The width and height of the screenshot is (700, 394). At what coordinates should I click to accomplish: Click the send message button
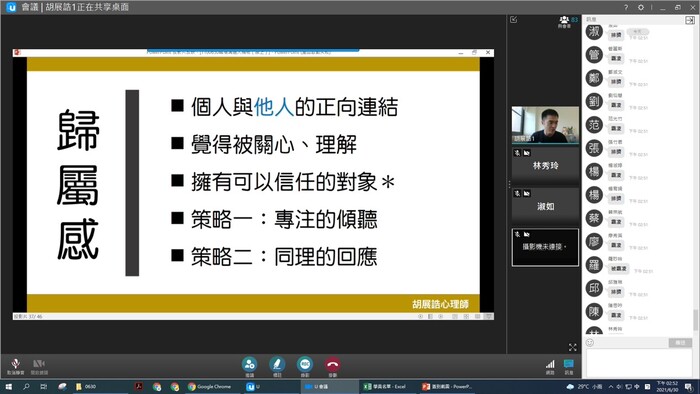[x=680, y=343]
